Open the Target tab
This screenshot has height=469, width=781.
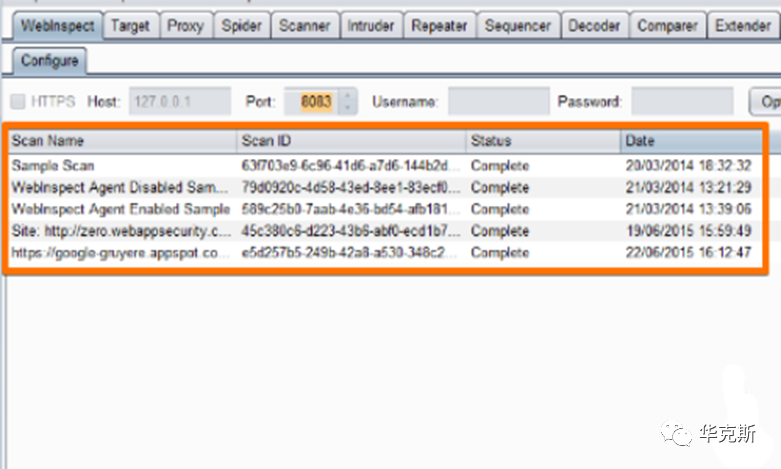(130, 26)
